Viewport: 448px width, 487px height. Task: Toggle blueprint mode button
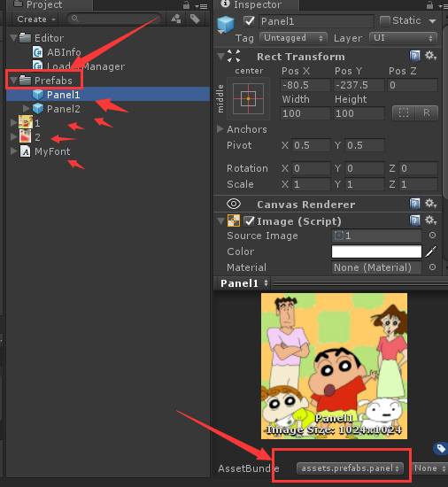click(404, 112)
